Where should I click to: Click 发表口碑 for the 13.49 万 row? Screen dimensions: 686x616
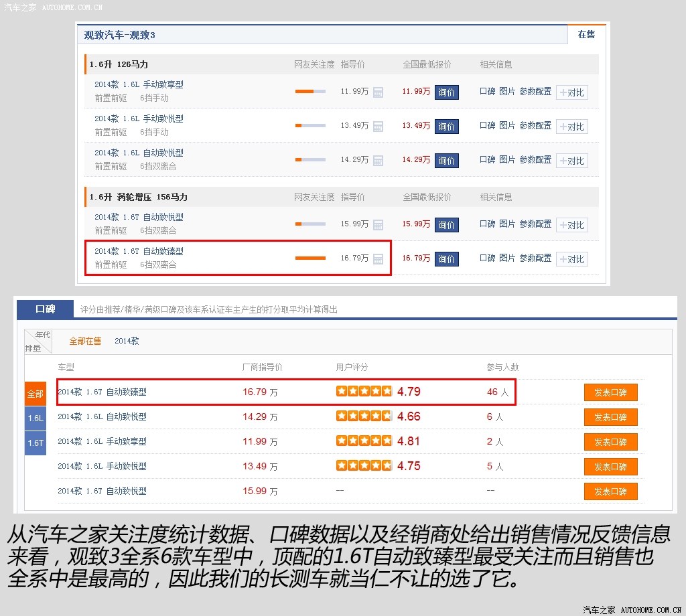coord(611,467)
